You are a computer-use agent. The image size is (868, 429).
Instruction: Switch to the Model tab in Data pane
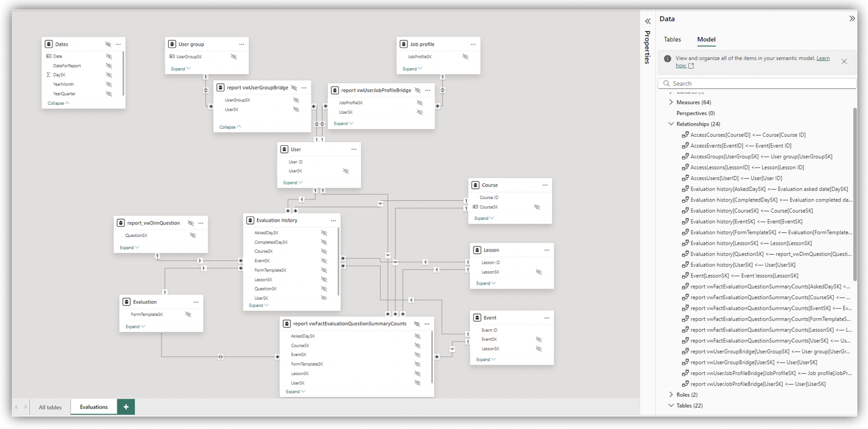(706, 40)
